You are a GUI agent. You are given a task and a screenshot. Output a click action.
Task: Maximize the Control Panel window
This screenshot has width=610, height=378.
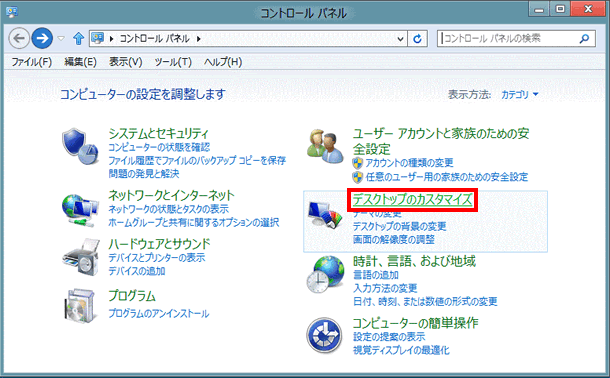[560, 9]
